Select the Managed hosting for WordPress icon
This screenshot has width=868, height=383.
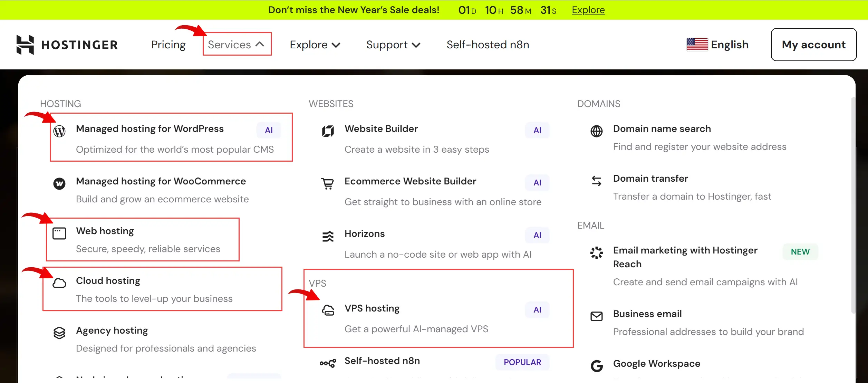coord(60,131)
